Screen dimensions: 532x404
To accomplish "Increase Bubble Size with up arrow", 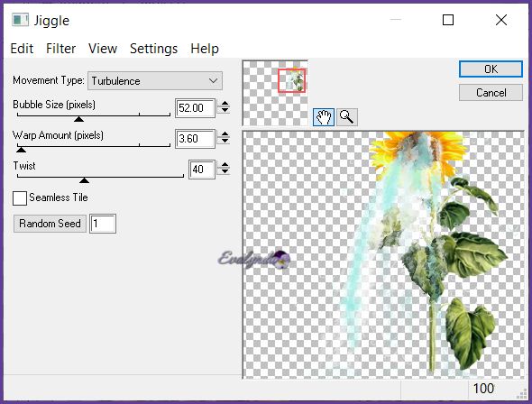I will coord(225,104).
